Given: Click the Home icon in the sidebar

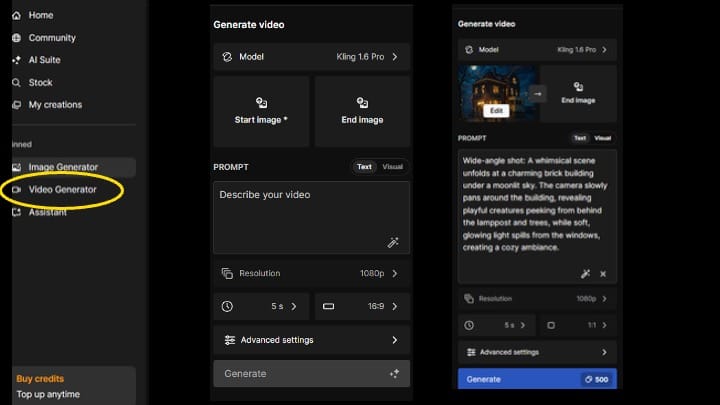Looking at the screenshot, I should point(16,15).
